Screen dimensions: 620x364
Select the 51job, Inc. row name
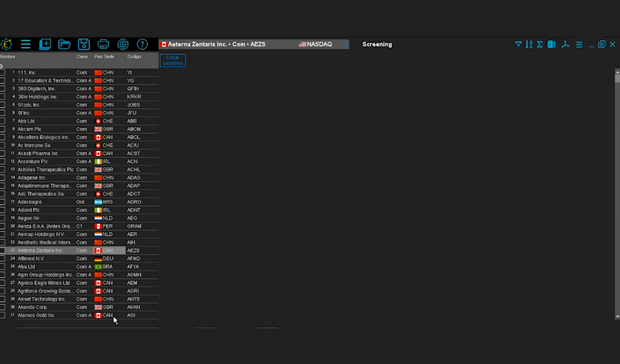pos(29,105)
